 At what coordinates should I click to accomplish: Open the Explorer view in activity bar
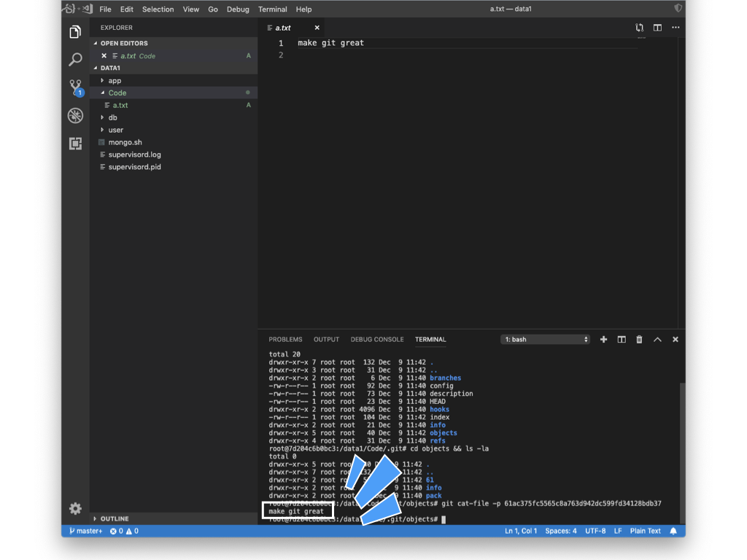tap(75, 32)
